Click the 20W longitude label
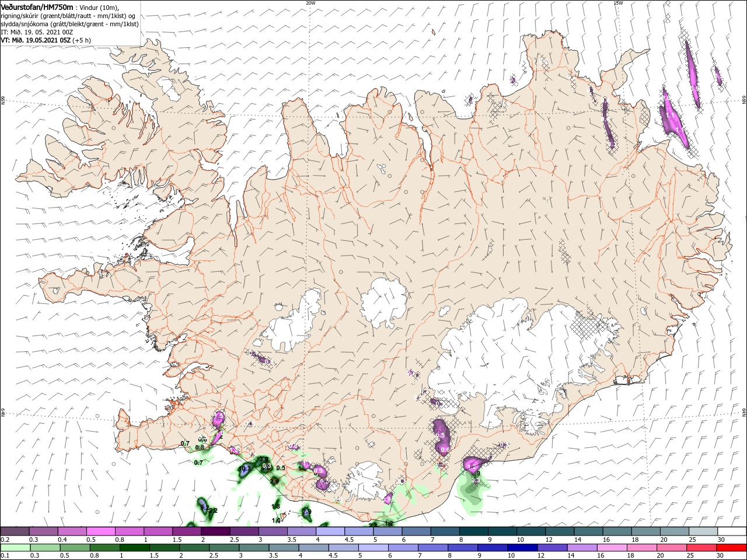Screen dimensions: 747x560 click(310, 2)
